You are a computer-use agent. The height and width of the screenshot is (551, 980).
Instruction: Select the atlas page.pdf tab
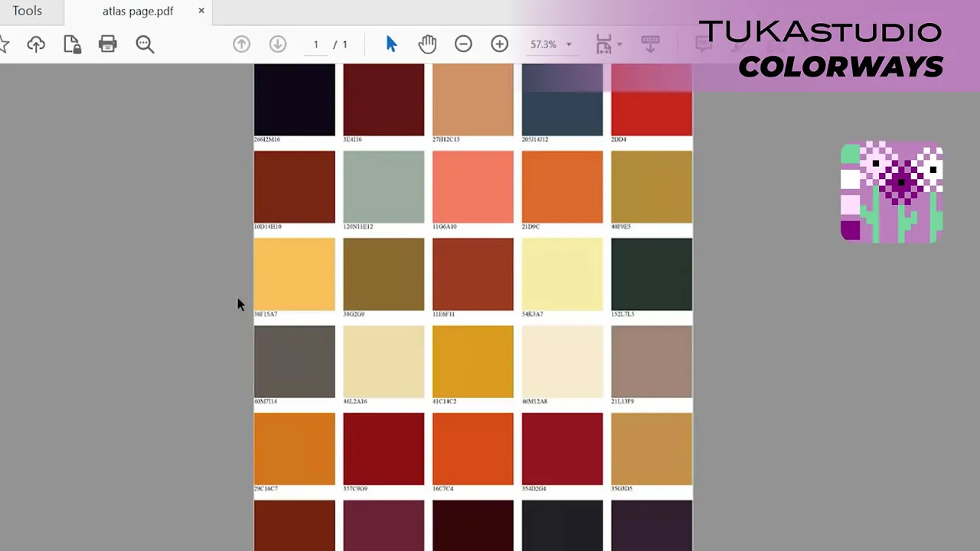[x=138, y=11]
